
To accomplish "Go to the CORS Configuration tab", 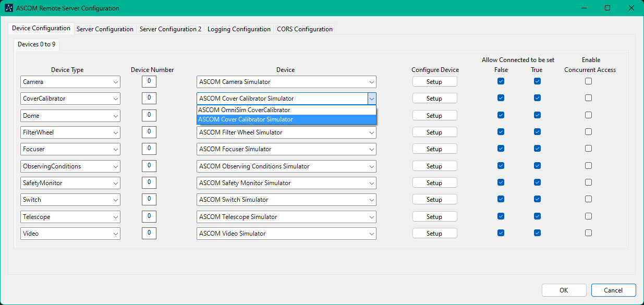I will pos(305,29).
